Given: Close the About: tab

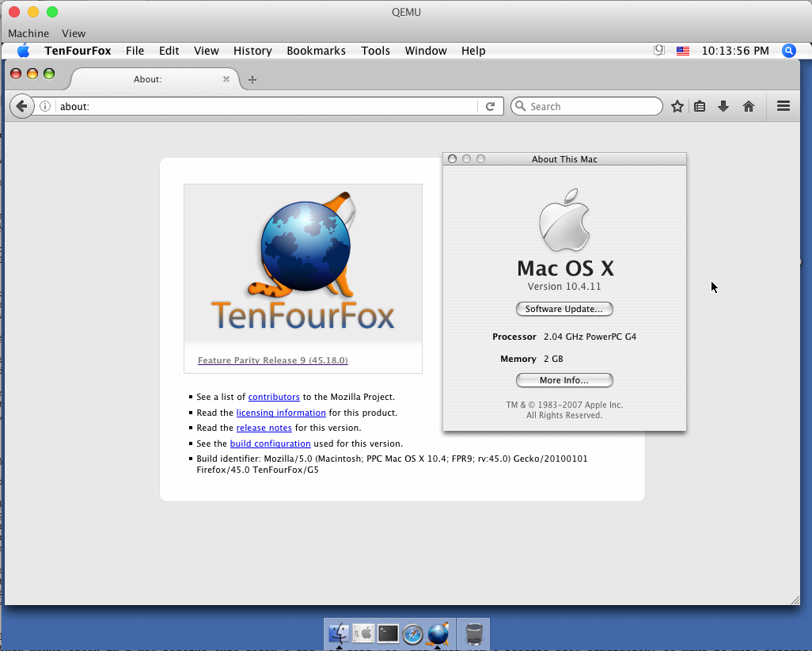Looking at the screenshot, I should click(226, 78).
